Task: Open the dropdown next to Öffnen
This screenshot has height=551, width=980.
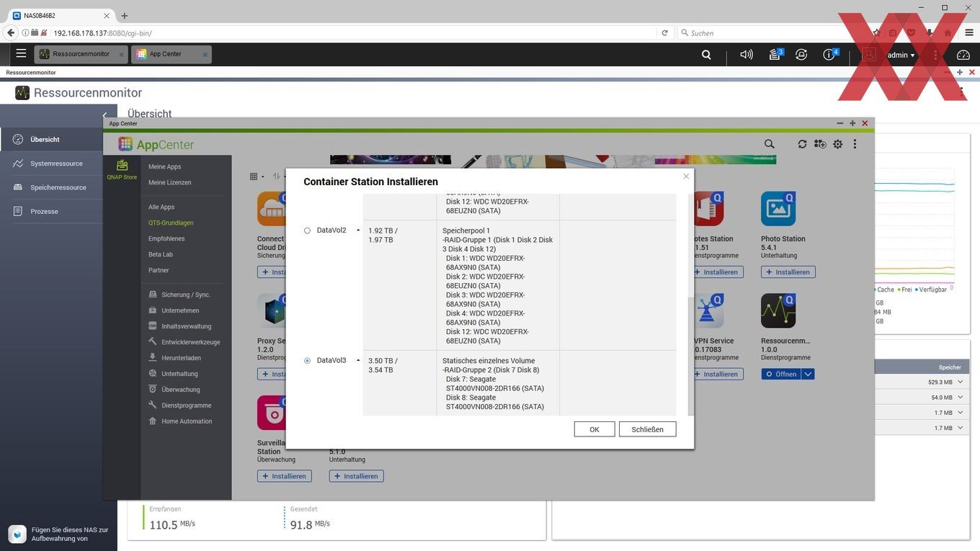Action: (808, 374)
